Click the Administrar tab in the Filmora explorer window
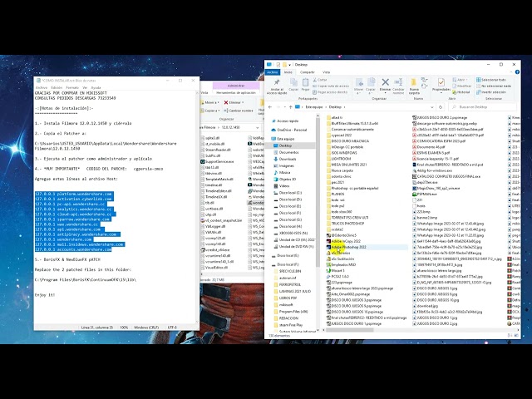This screenshot has height=399, width=532. coord(236,86)
